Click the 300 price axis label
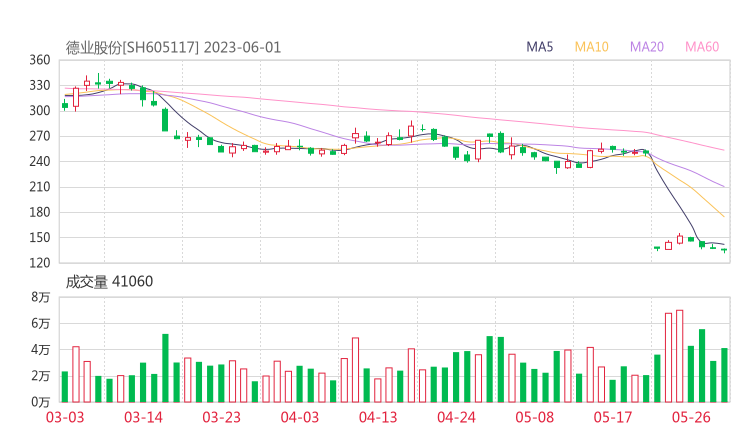Screen dimensions: 740x440 pos(40,110)
